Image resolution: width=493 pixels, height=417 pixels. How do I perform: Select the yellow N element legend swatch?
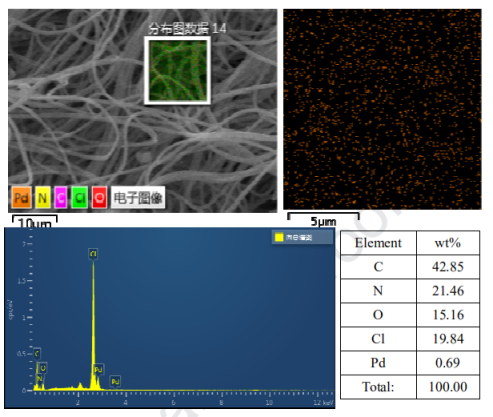42,197
